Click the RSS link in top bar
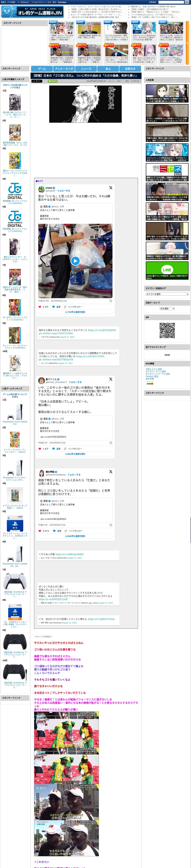Screen dimensions: 191x868 pos(49,2)
